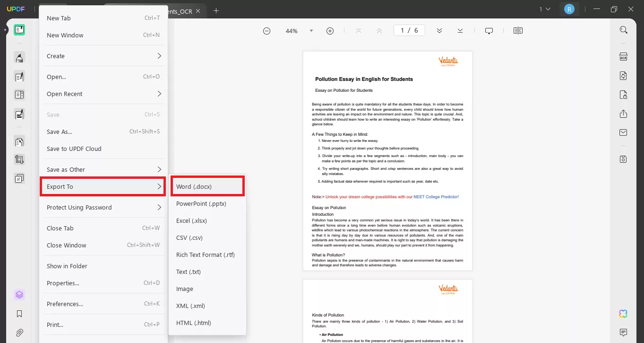Click the Search magnifier icon
The height and width of the screenshot is (343, 644).
(624, 30)
